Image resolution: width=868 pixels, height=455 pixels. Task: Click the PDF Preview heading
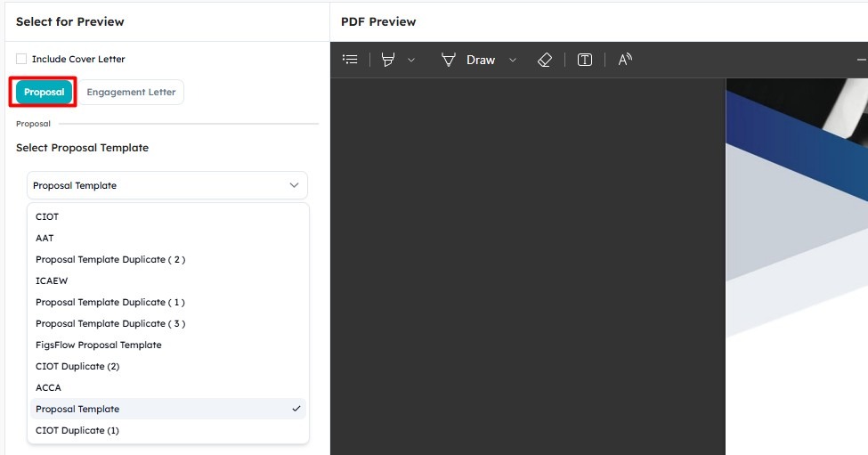coord(378,21)
